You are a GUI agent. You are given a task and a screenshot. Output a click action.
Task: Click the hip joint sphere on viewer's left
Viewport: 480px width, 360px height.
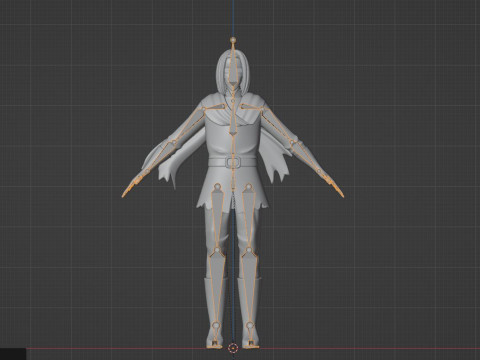217,187
